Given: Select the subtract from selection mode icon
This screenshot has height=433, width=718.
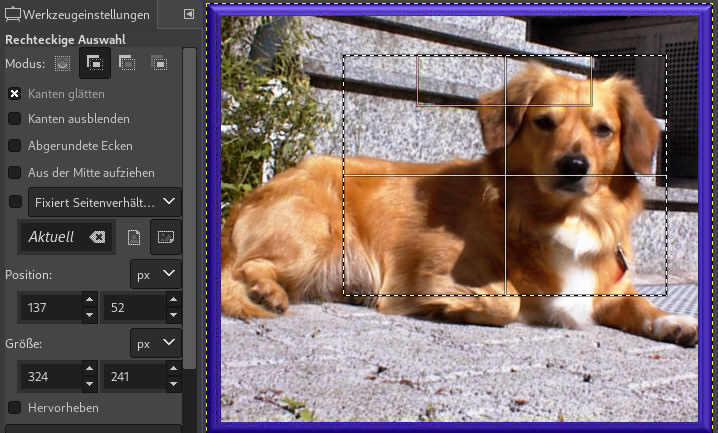Looking at the screenshot, I should coord(127,63).
